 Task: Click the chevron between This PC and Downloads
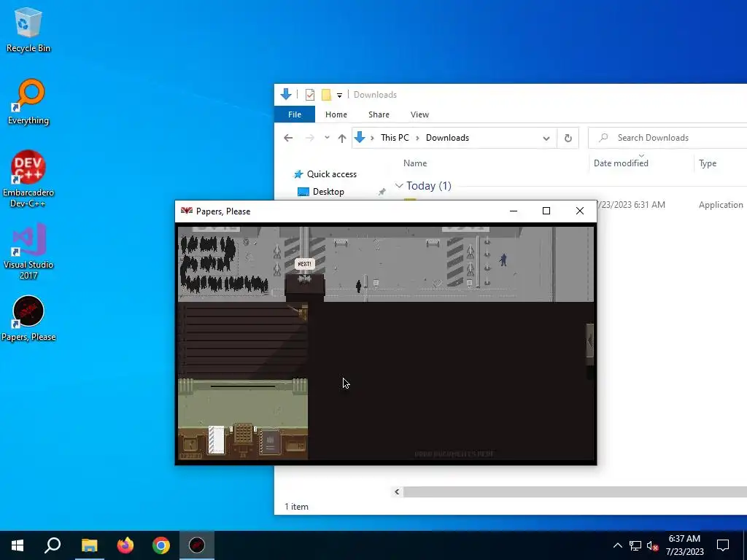tap(417, 138)
